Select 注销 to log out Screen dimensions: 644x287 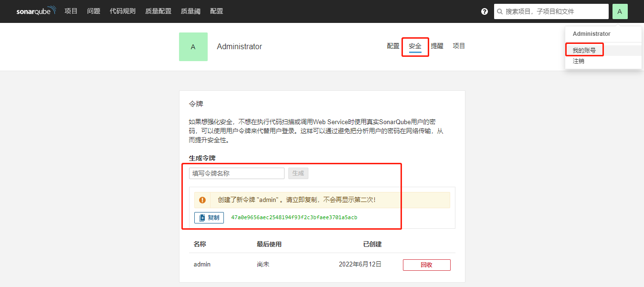(x=579, y=61)
